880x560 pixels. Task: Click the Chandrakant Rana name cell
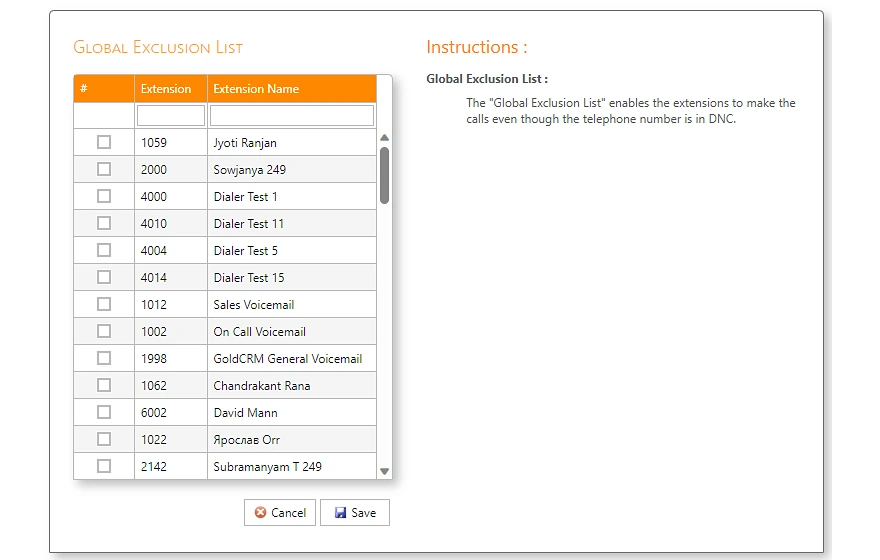[x=292, y=385]
